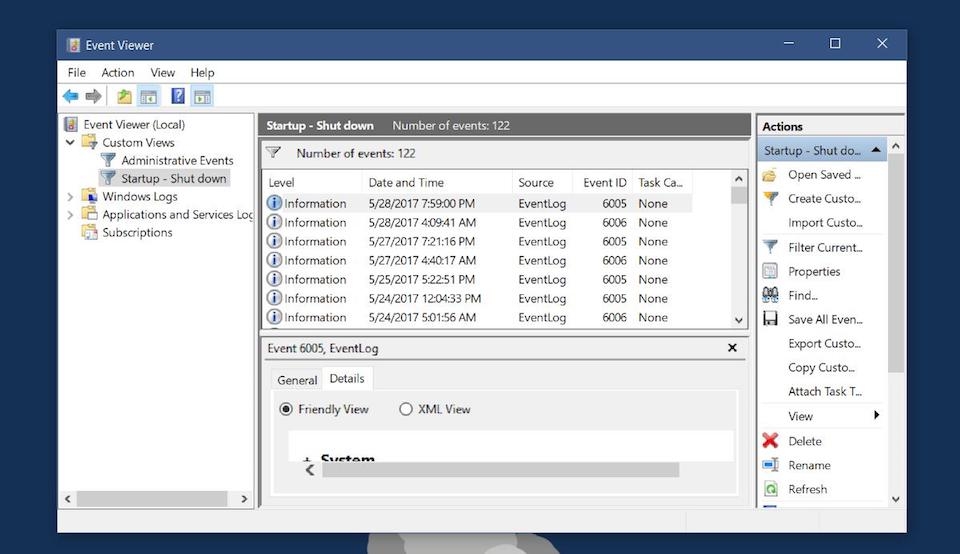Toggle the Show/Hide Action Pane icon
The height and width of the screenshot is (554, 960).
click(x=202, y=96)
